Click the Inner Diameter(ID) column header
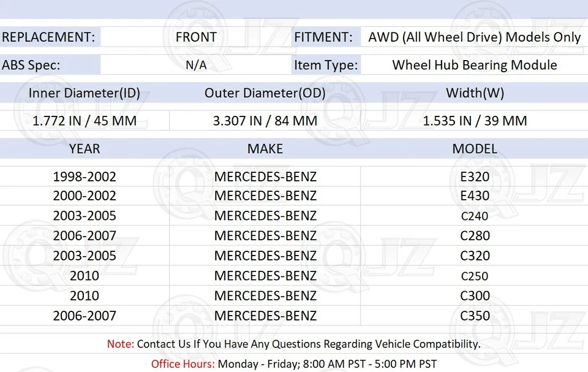Screen dimensions: 588x372 [x=85, y=93]
